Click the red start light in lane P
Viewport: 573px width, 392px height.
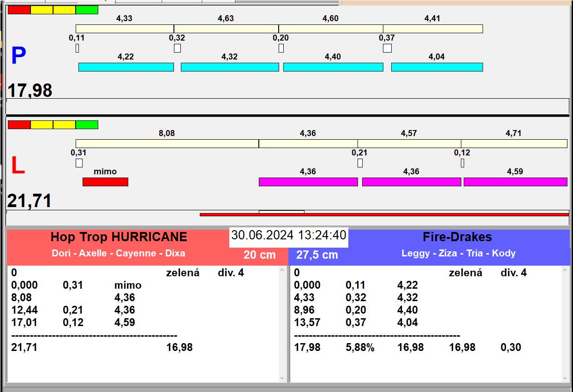click(x=19, y=10)
